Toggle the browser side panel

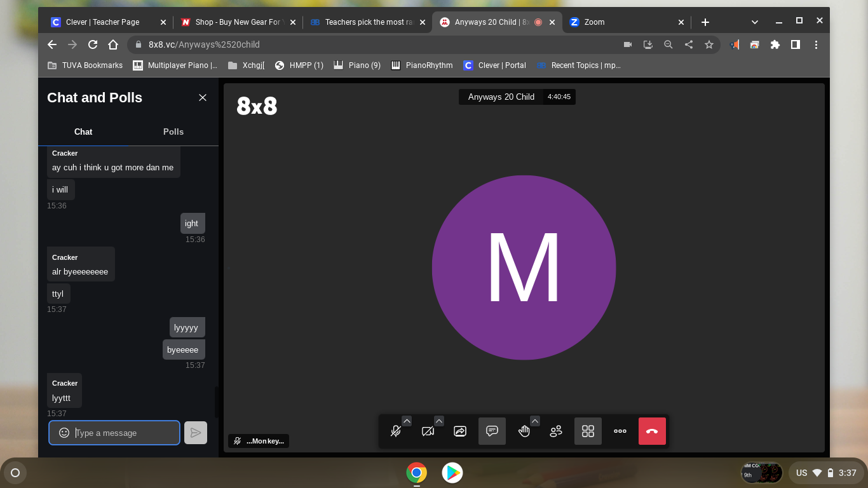point(796,44)
